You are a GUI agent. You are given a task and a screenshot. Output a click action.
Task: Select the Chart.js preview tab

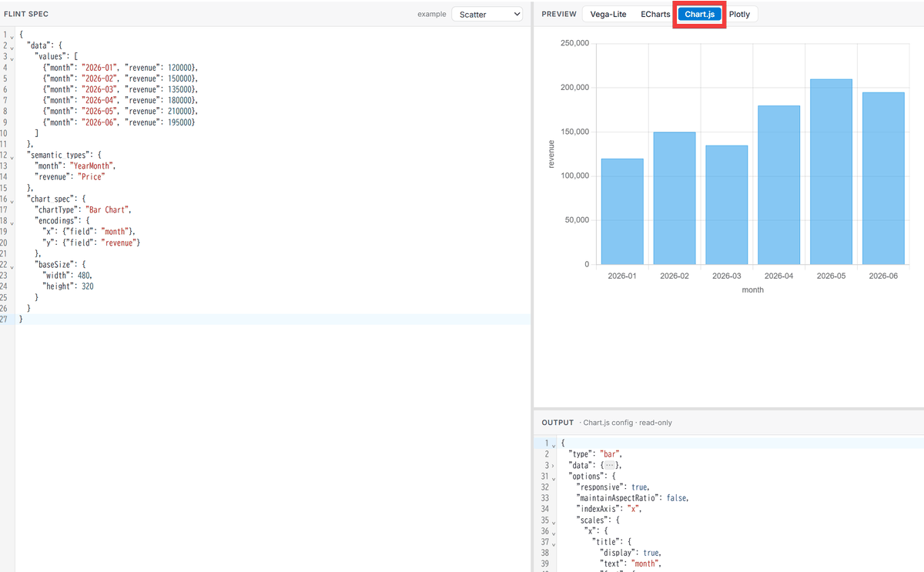tap(700, 14)
